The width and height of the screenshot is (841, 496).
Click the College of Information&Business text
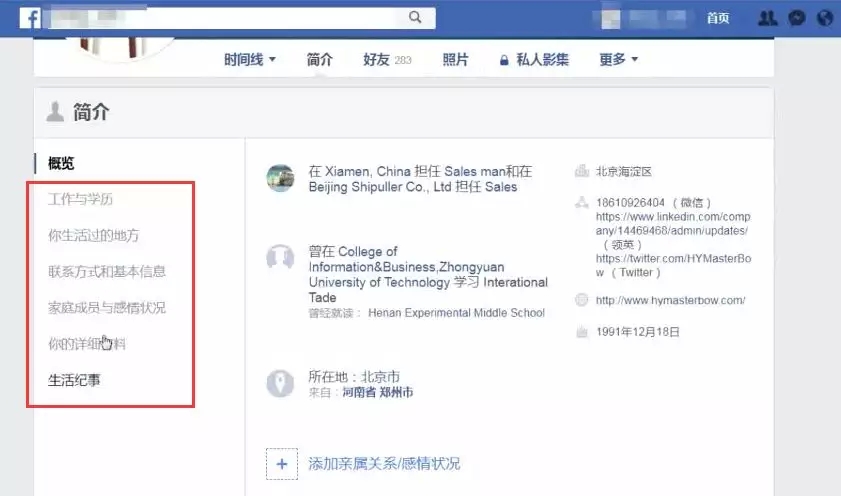406,259
